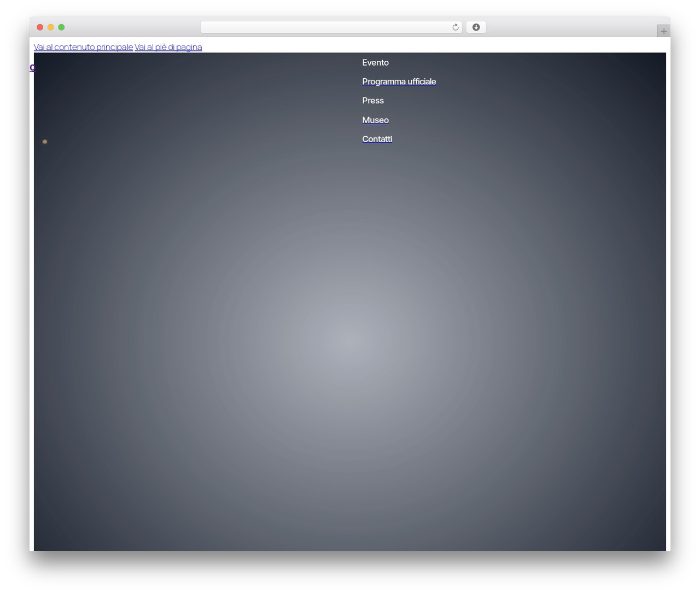The image size is (700, 593).
Task: Open the Museo menu item
Action: click(x=375, y=120)
